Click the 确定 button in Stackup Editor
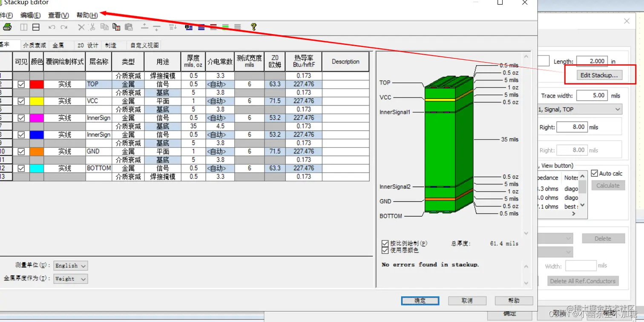 420,301
